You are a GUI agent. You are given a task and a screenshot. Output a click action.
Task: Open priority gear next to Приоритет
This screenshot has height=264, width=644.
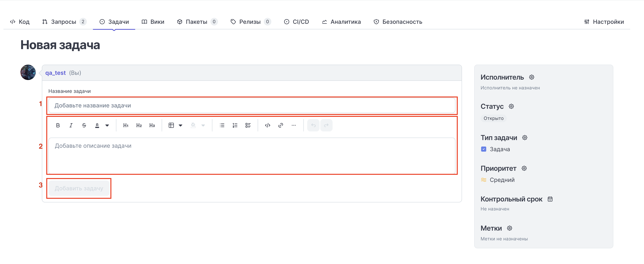pos(524,168)
